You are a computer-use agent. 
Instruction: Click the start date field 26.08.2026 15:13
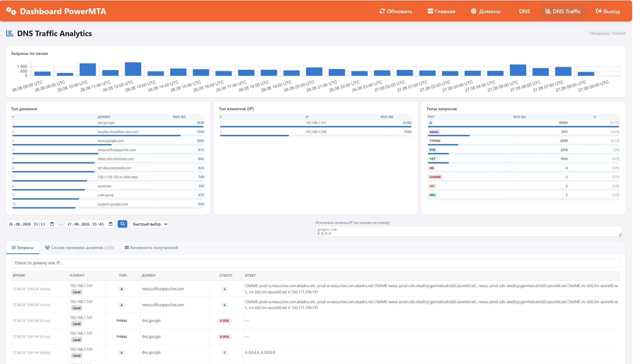pos(32,224)
